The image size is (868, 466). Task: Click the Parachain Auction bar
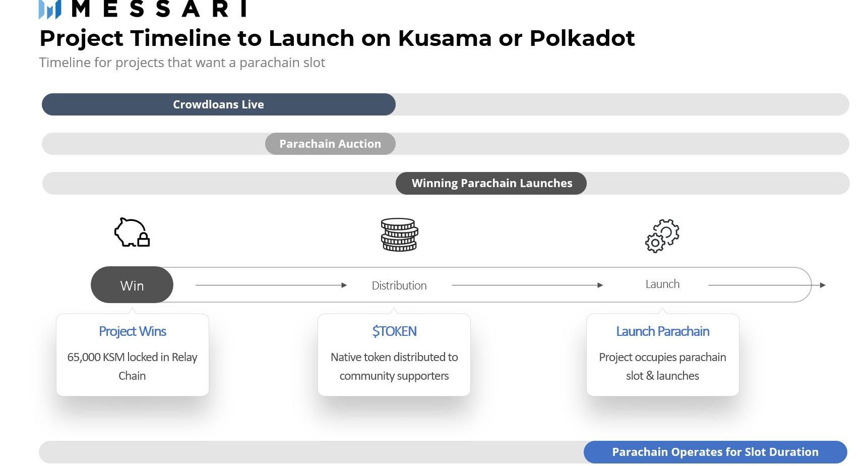tap(330, 144)
